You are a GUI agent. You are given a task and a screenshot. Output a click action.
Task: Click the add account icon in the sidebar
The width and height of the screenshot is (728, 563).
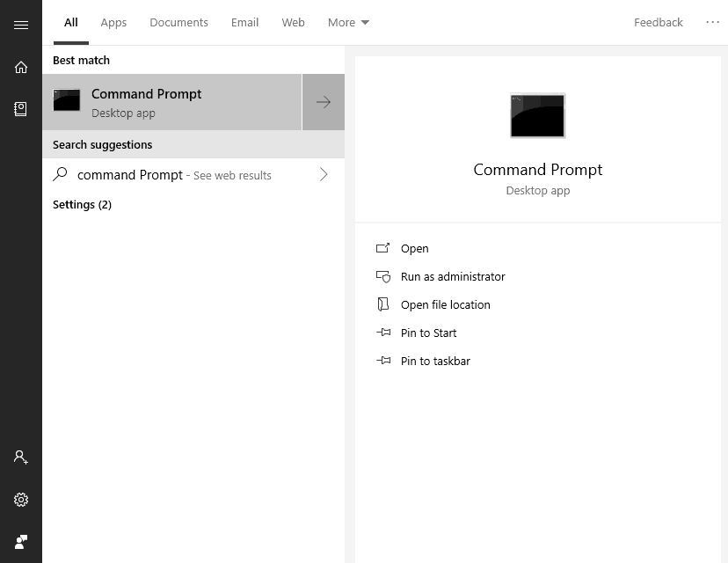(21, 457)
